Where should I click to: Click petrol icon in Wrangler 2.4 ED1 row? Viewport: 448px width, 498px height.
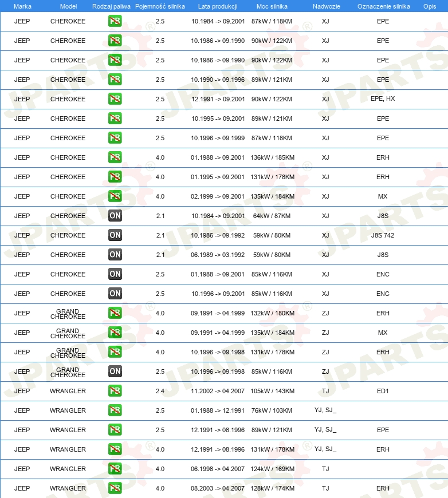pos(115,390)
